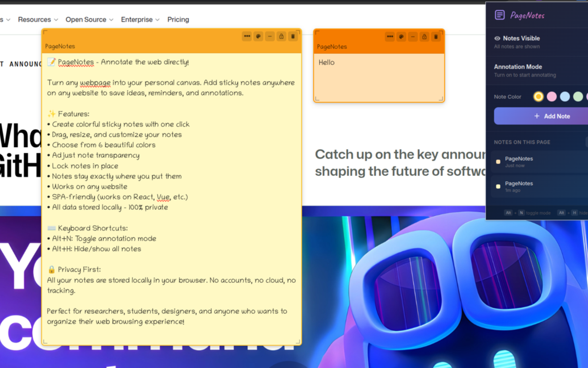The height and width of the screenshot is (368, 588).
Task: Expand the Enterprise menu
Action: click(x=140, y=19)
